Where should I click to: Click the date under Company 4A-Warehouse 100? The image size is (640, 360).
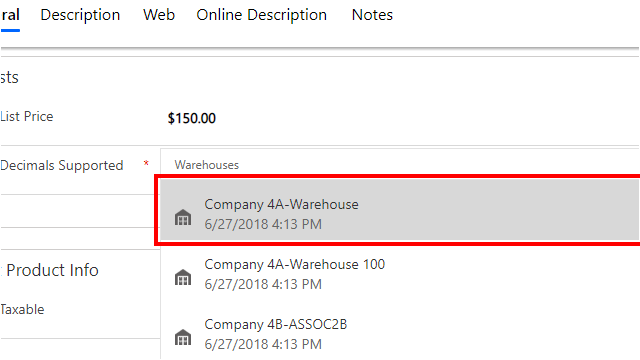(263, 284)
